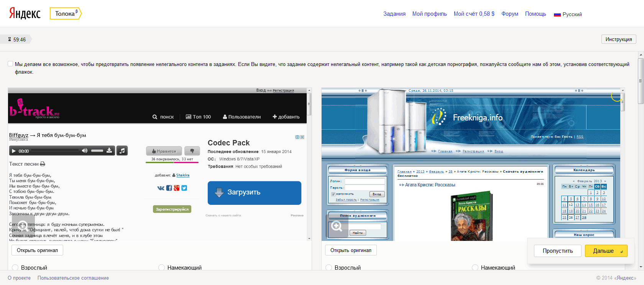Click the down arrow of b-track screenshot scrollbar
The width and height of the screenshot is (644, 285).
[x=309, y=239]
